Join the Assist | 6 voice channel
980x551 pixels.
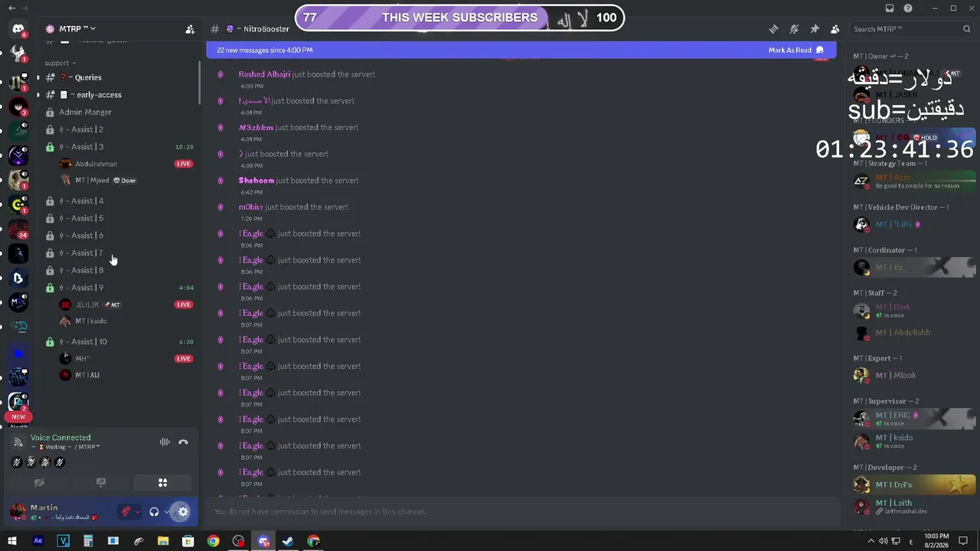click(119, 236)
